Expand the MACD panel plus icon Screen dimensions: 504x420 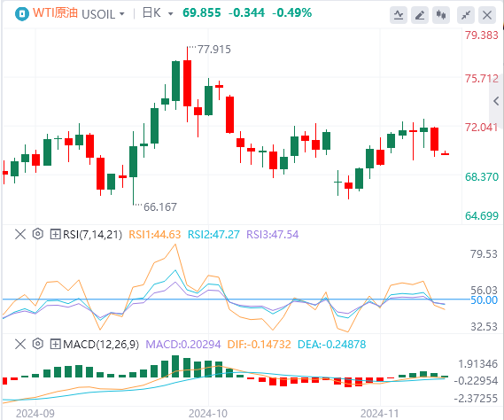[x=55, y=344]
